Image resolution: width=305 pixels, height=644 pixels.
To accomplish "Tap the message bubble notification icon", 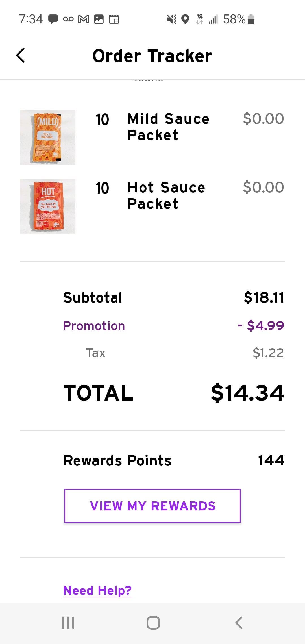I will [x=53, y=19].
